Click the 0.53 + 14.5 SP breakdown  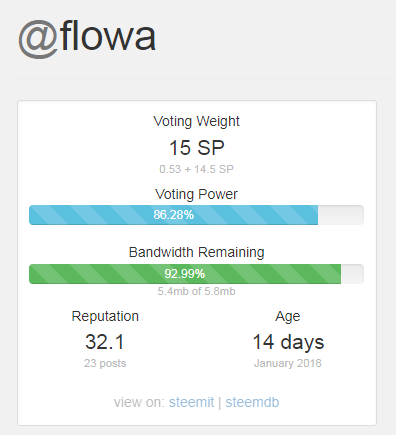[196, 169]
